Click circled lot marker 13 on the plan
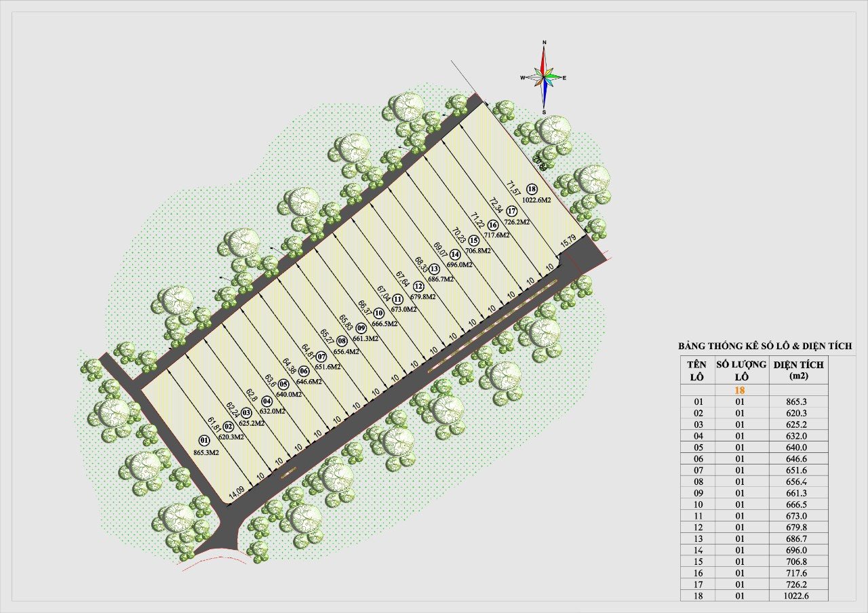 435,269
